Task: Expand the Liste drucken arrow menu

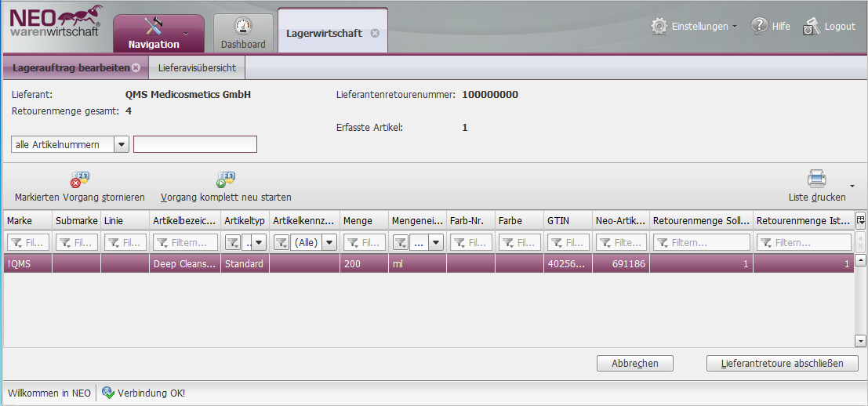Action: (852, 185)
